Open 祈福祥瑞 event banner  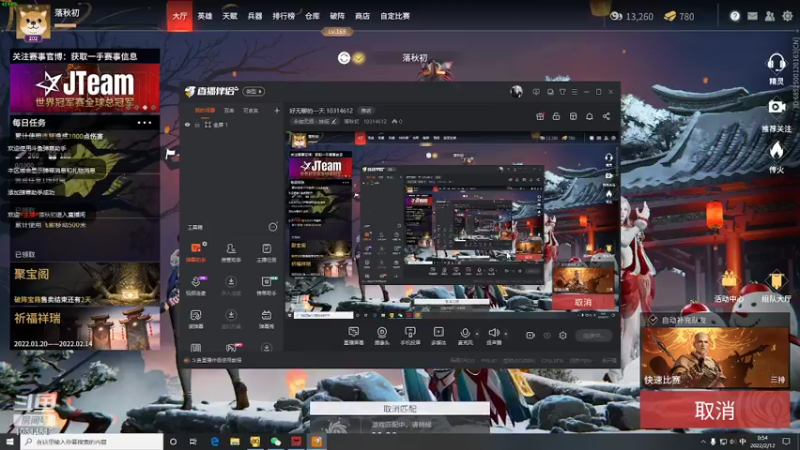tap(85, 328)
